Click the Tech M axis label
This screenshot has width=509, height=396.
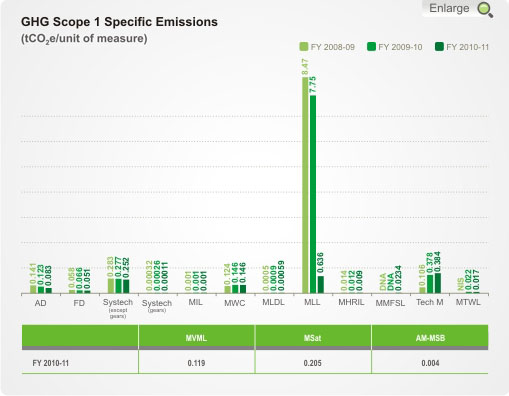pos(430,302)
